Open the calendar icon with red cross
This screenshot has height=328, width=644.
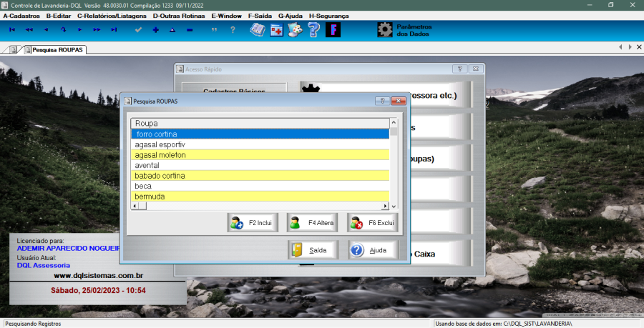tap(276, 30)
